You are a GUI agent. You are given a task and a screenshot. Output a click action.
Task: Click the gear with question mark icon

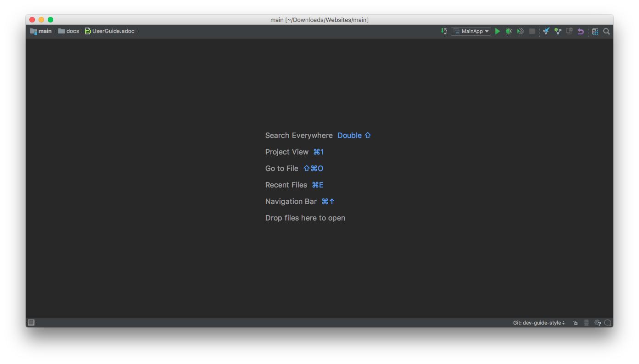click(598, 323)
